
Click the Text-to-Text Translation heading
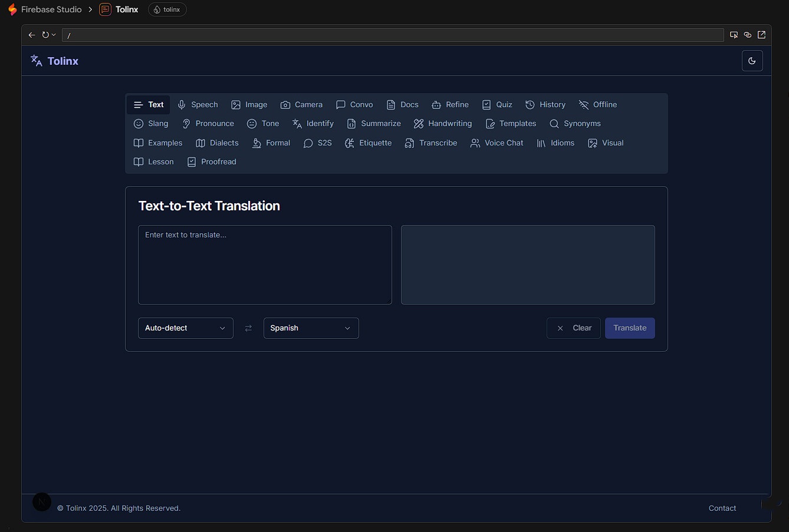pos(209,206)
